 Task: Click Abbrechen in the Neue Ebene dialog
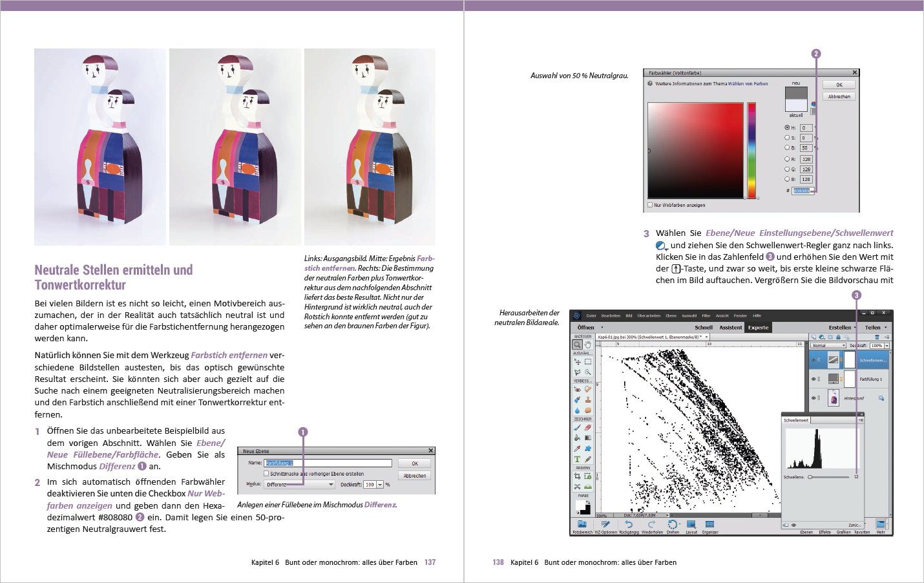[x=415, y=476]
